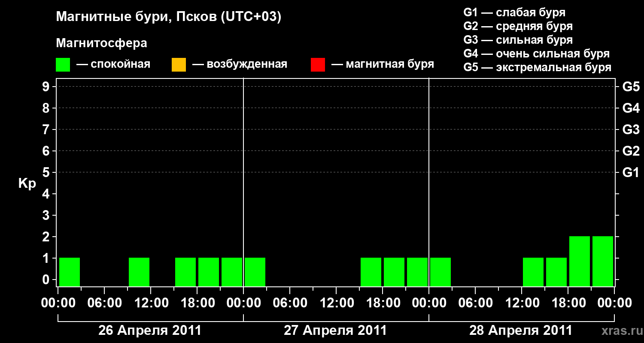This screenshot has width=644, height=343.
Task: Click the 'G2 — средняя буря' legend line
Action: pos(518,26)
